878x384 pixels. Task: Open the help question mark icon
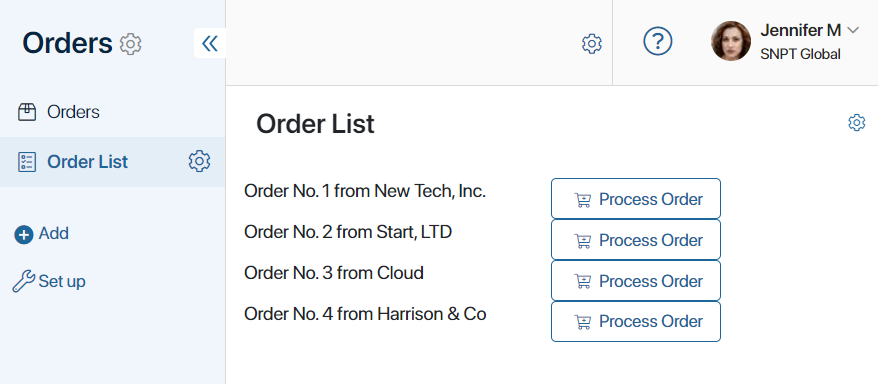pyautogui.click(x=657, y=41)
